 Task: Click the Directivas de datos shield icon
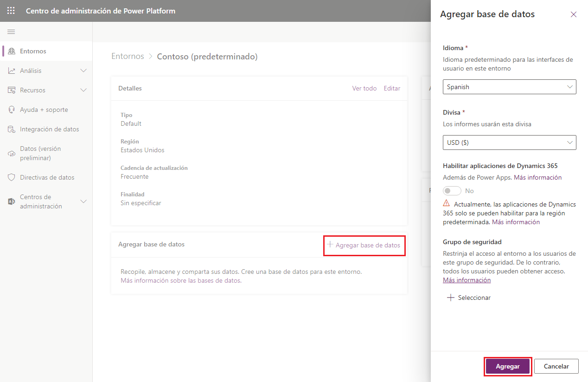[12, 177]
